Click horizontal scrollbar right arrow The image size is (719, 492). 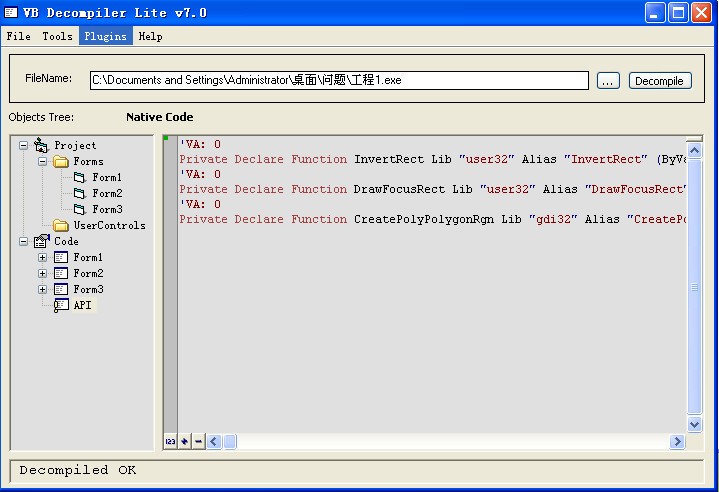click(677, 442)
